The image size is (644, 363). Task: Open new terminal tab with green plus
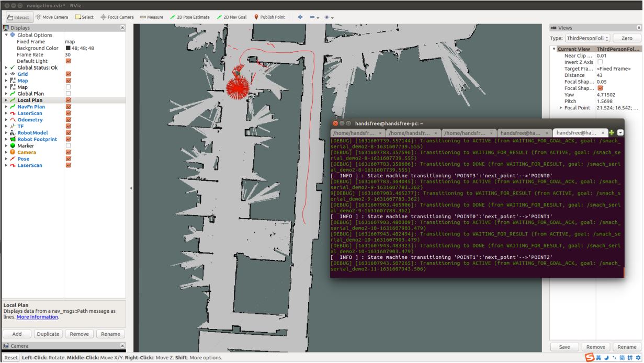coord(612,133)
